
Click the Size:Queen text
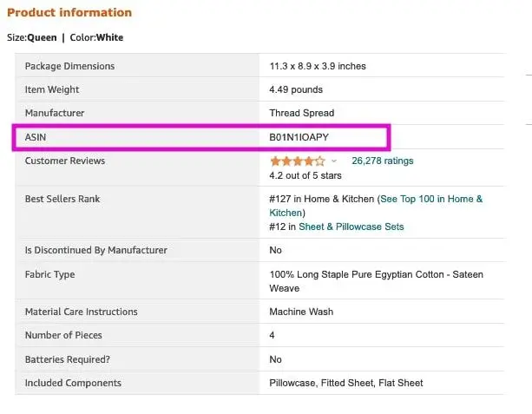(32, 37)
